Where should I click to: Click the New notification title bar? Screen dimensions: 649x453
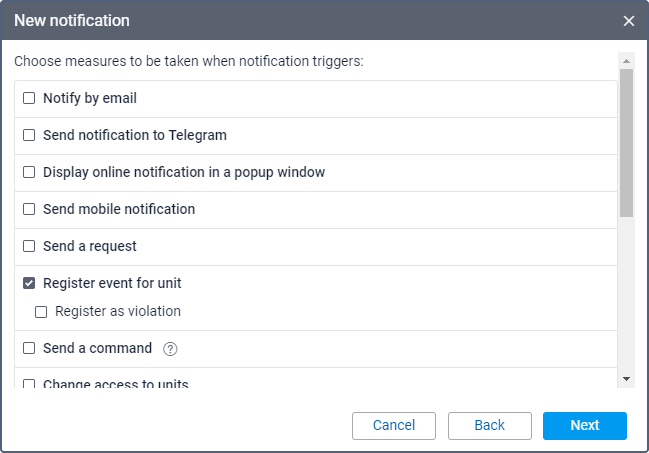pos(300,21)
